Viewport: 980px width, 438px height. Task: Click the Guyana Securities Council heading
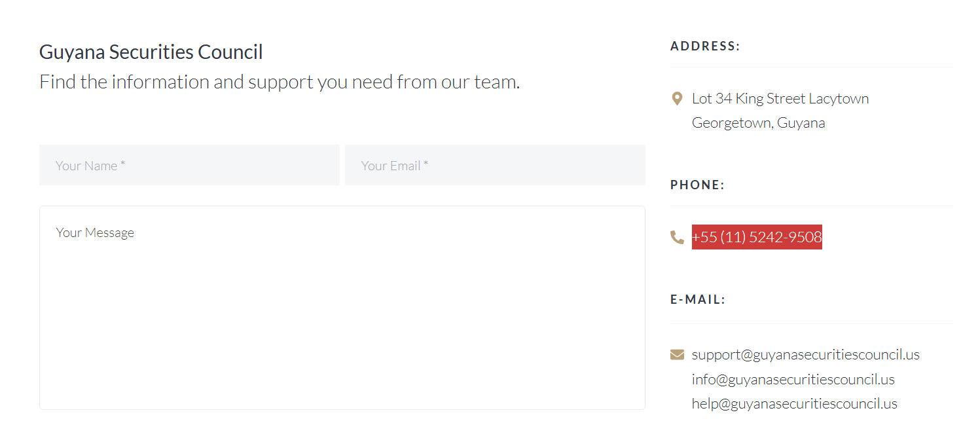151,52
